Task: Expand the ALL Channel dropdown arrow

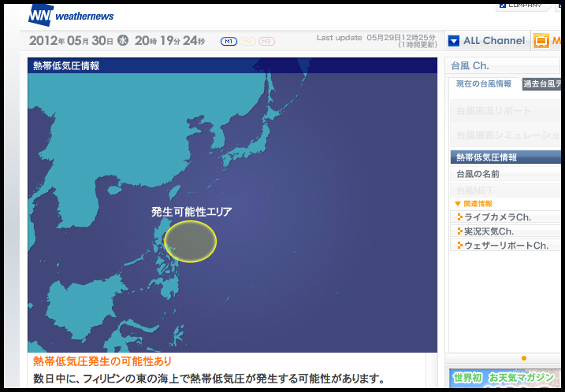Action: click(454, 41)
